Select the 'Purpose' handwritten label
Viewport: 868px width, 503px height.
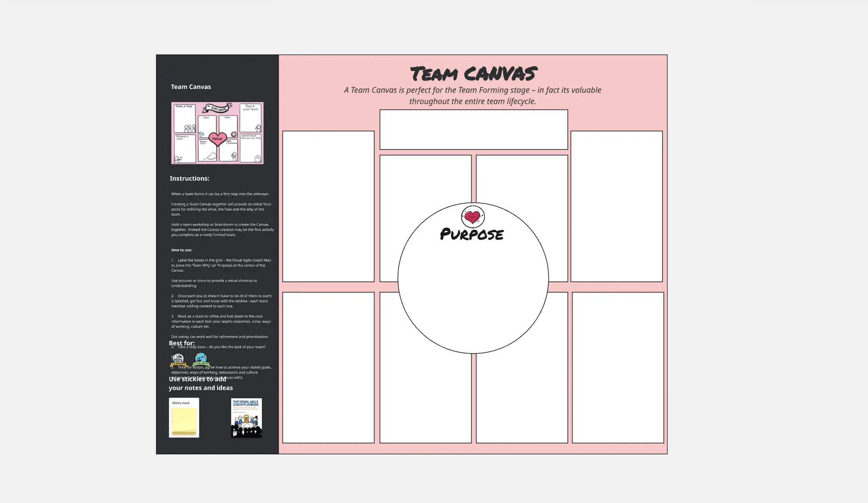tap(472, 234)
